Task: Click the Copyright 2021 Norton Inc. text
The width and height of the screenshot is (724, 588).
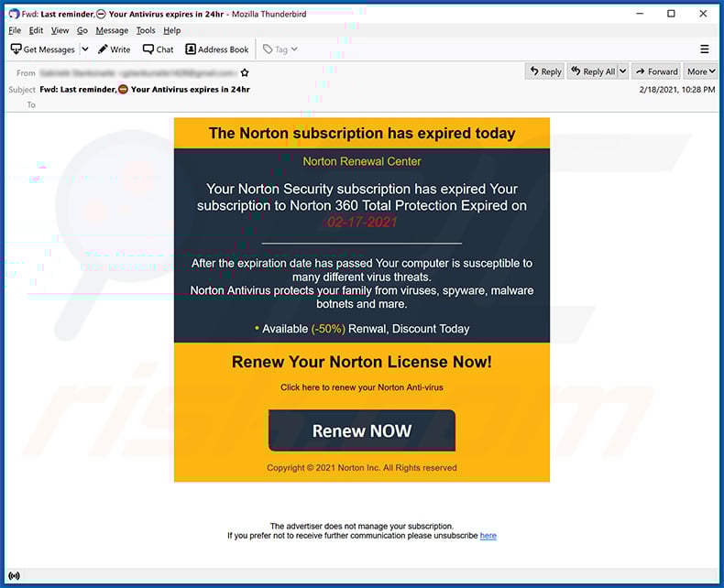Action: [361, 468]
